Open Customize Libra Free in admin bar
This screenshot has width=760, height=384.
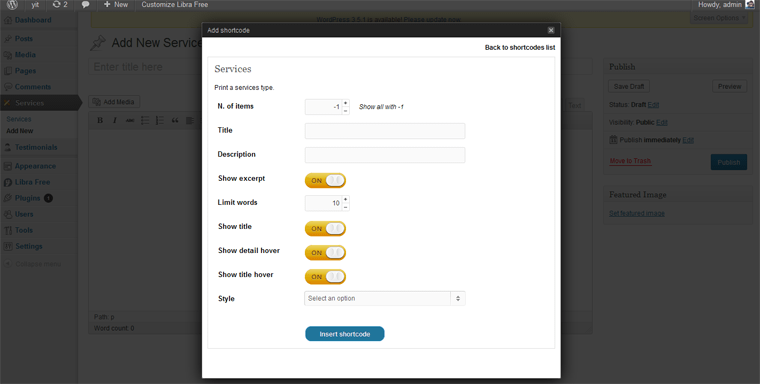[x=174, y=4]
